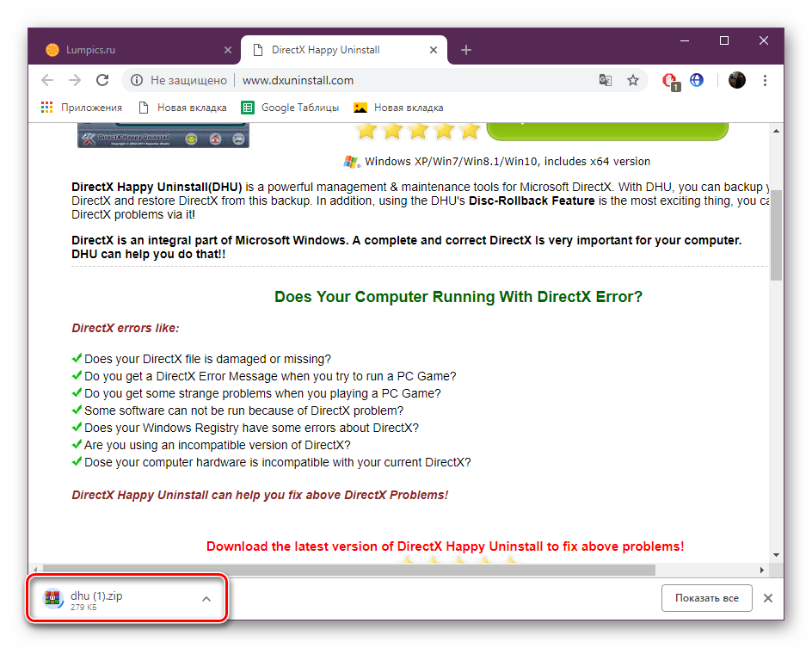Open the red ad-blocker extension icon

[x=669, y=80]
